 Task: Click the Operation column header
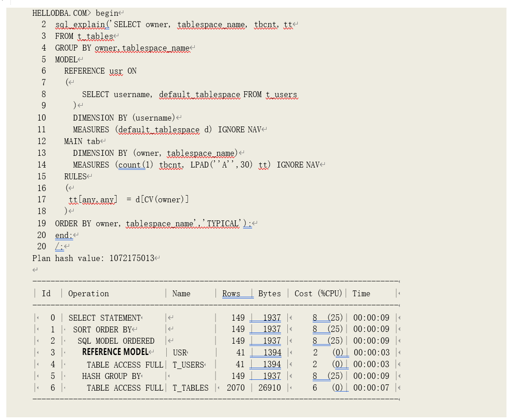coord(89,294)
